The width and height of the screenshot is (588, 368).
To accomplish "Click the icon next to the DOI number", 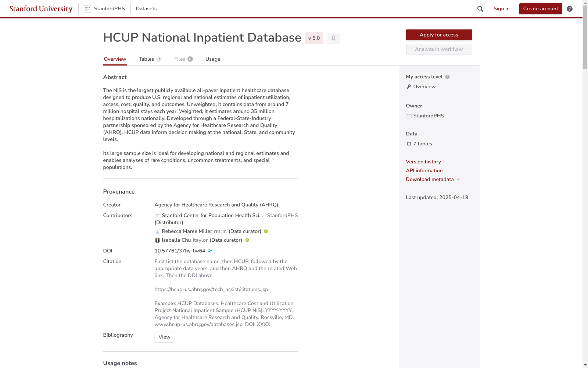I will coord(210,251).
